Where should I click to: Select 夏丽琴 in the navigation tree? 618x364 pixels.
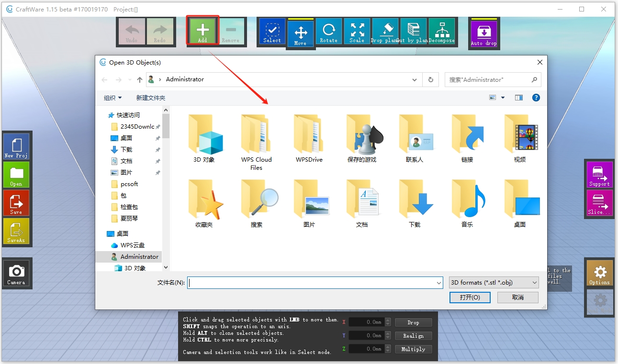tap(129, 219)
